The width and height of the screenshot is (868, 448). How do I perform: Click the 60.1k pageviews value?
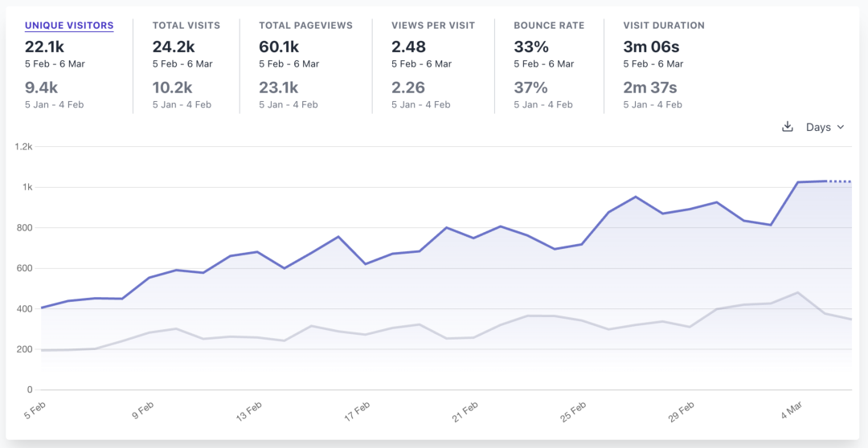(x=279, y=47)
